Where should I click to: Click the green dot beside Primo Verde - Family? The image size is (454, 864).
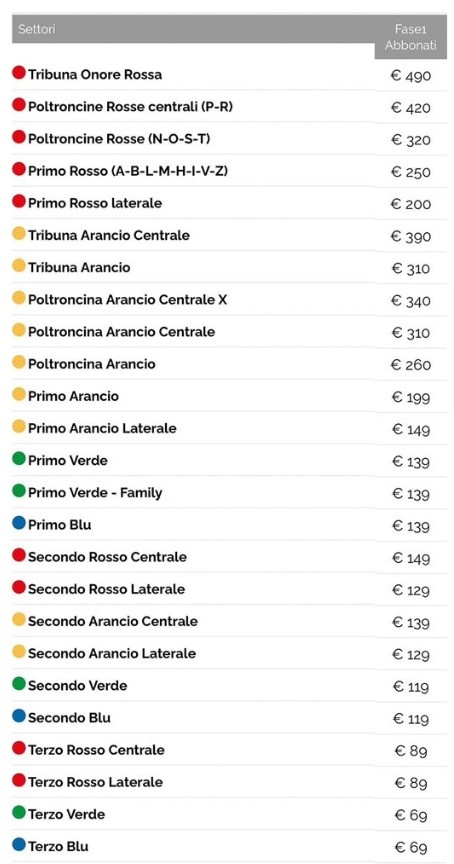point(19,491)
